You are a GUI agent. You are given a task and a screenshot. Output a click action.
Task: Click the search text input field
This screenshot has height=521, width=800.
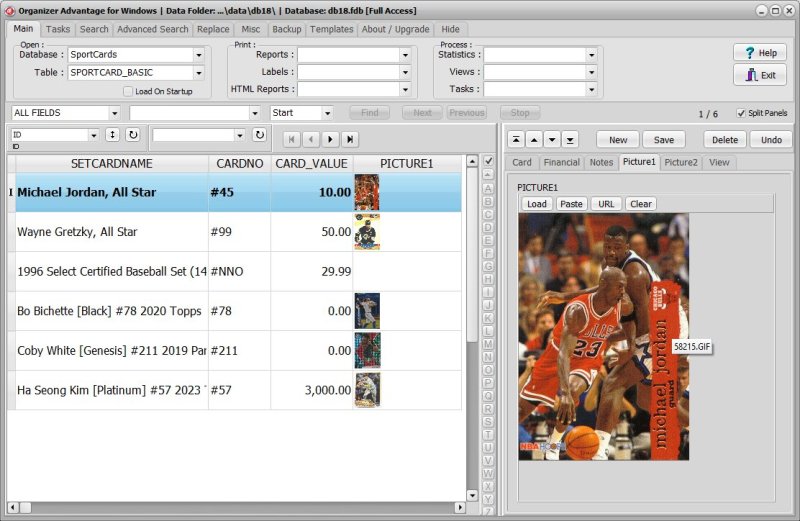coord(190,113)
